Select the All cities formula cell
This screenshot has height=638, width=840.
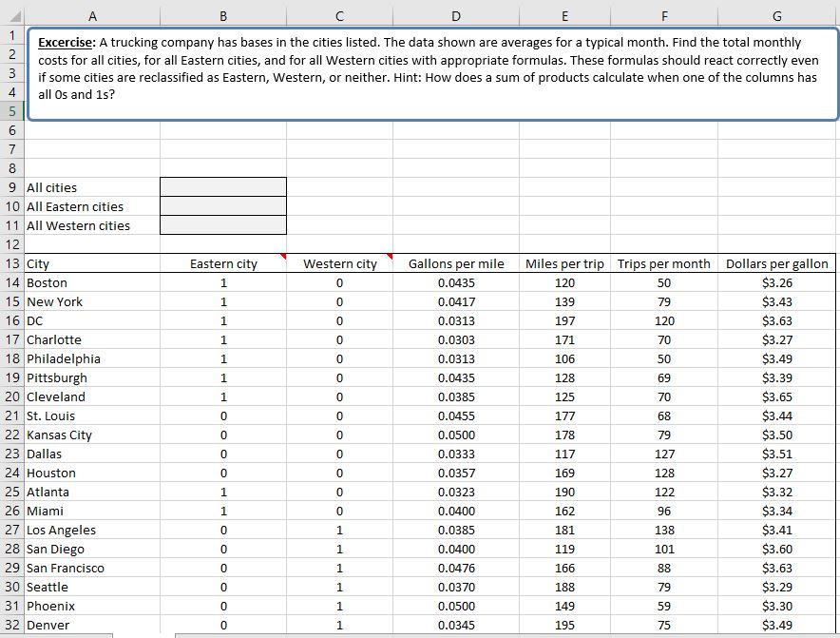tap(223, 187)
